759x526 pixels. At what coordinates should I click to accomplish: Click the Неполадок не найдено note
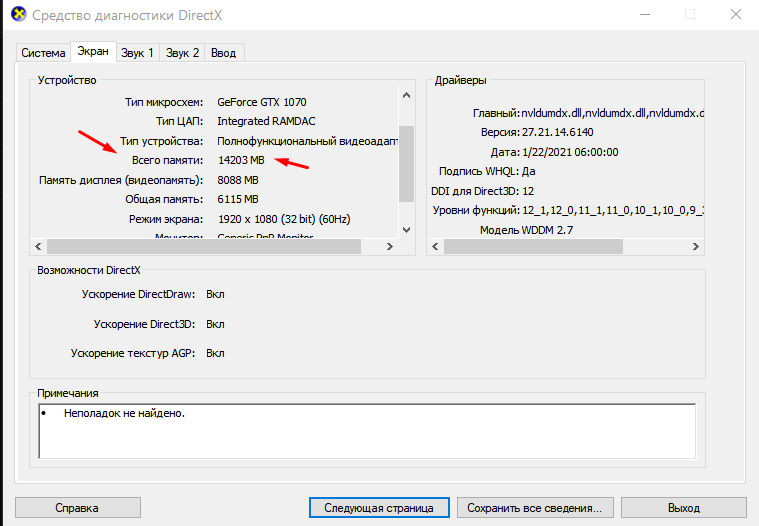124,413
